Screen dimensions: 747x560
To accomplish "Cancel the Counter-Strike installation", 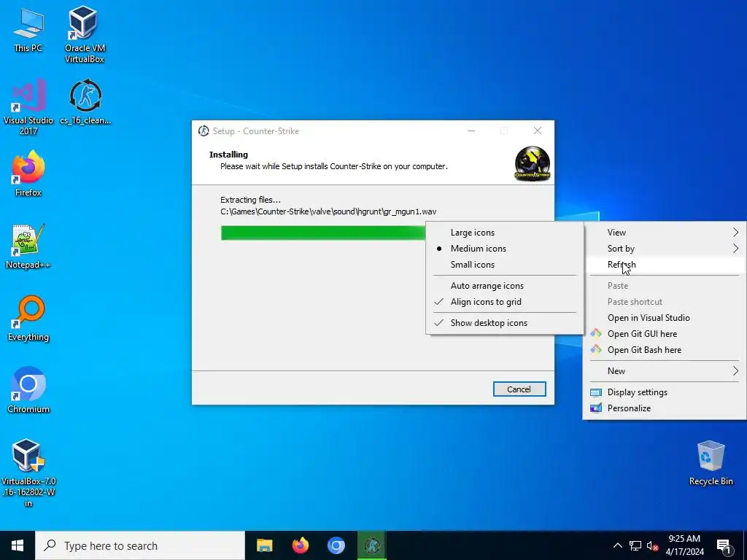I will tap(519, 389).
